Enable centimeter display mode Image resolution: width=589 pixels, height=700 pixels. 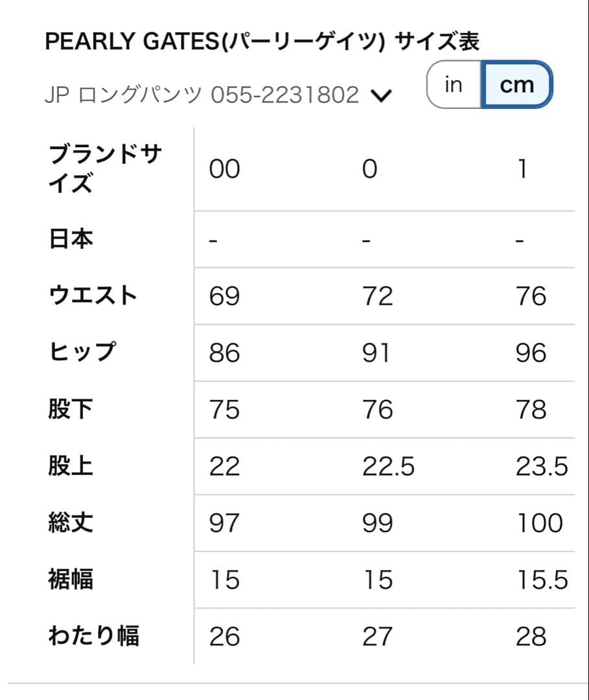pos(516,84)
